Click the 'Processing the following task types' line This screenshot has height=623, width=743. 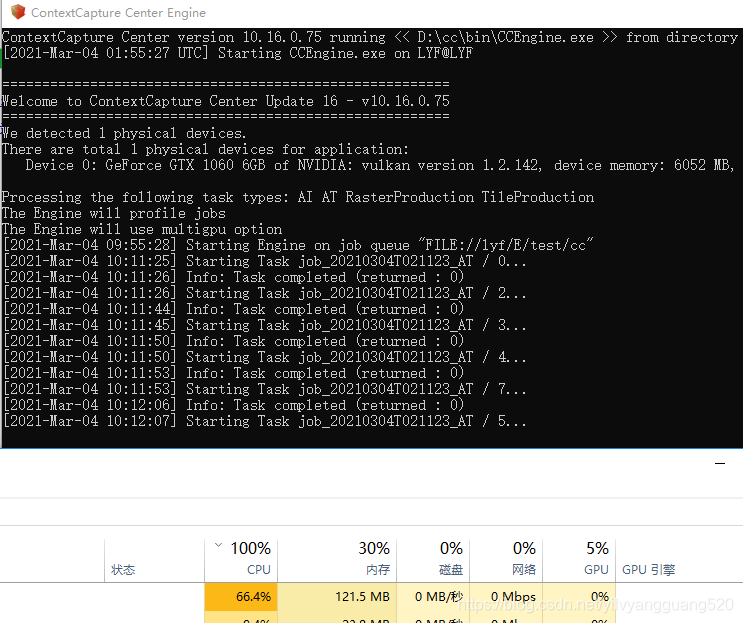click(x=298, y=197)
